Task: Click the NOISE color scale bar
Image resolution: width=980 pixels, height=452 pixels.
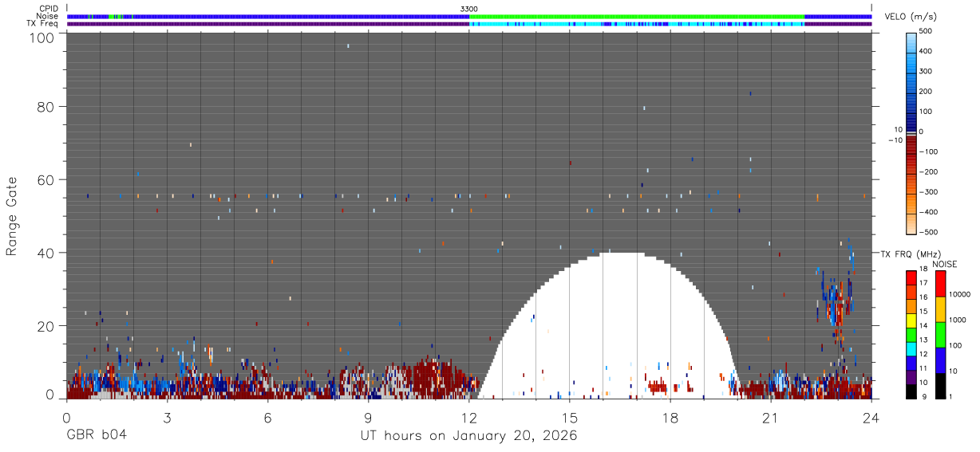Action: pyautogui.click(x=941, y=334)
